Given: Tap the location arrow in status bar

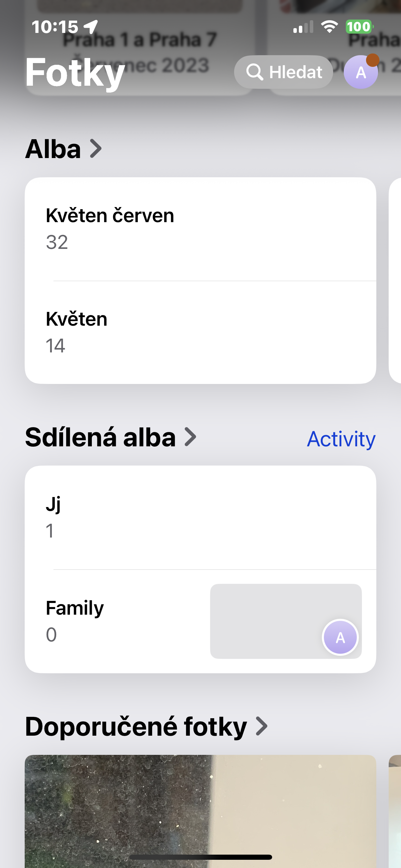Looking at the screenshot, I should click(x=91, y=27).
